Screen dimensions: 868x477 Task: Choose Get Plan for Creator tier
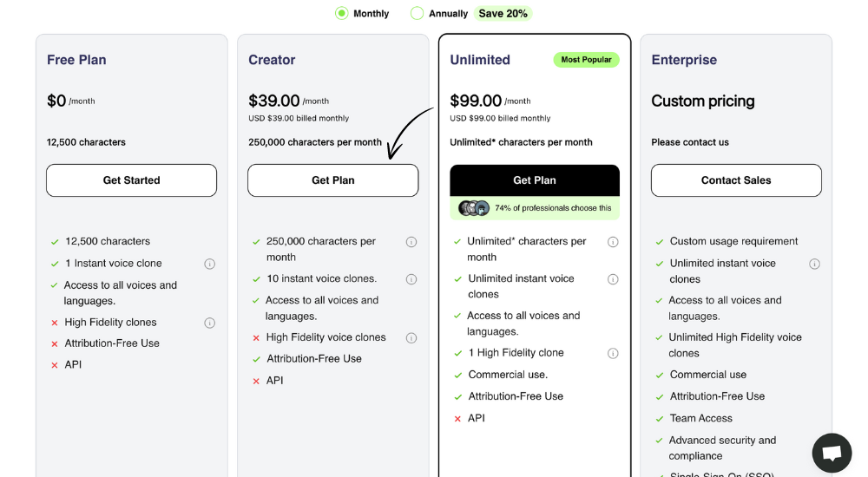(332, 180)
